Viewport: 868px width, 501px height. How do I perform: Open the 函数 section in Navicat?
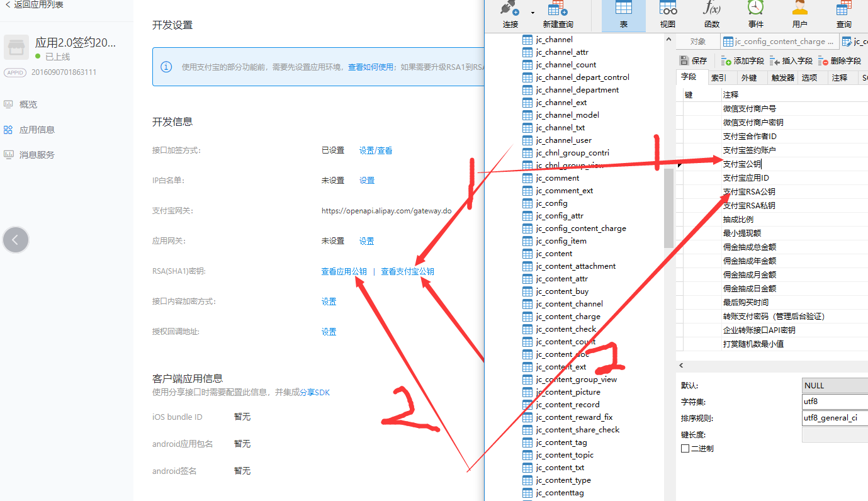712,15
